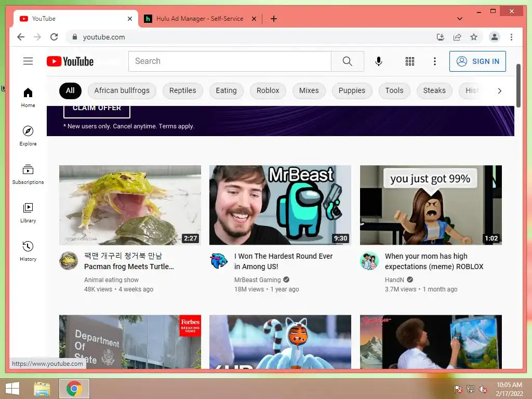Screen dimensions: 532x399
Task: Open new tab with plus button
Action: pos(273,19)
